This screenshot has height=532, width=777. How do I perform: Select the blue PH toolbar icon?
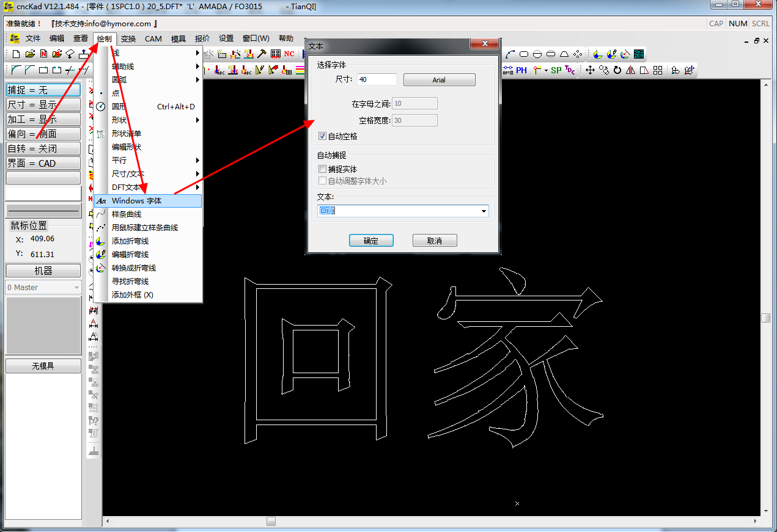[521, 70]
